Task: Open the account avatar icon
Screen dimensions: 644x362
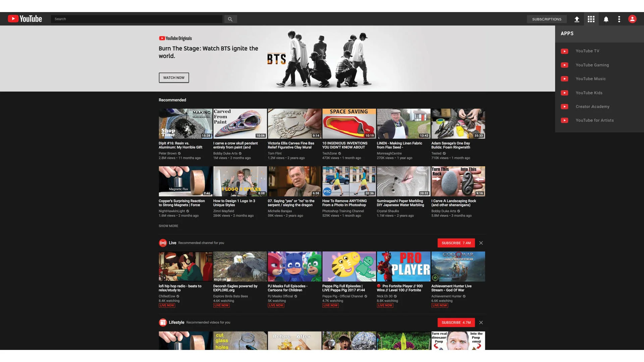Action: click(x=632, y=19)
